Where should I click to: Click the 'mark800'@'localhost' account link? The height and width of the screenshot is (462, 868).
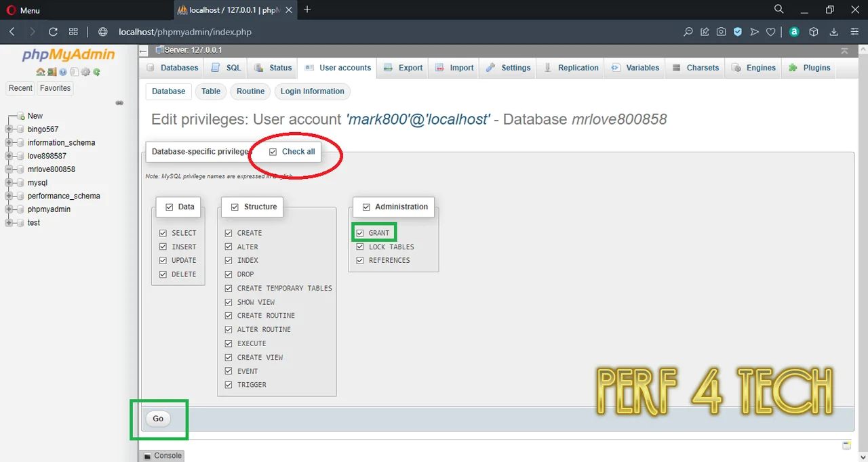(418, 119)
